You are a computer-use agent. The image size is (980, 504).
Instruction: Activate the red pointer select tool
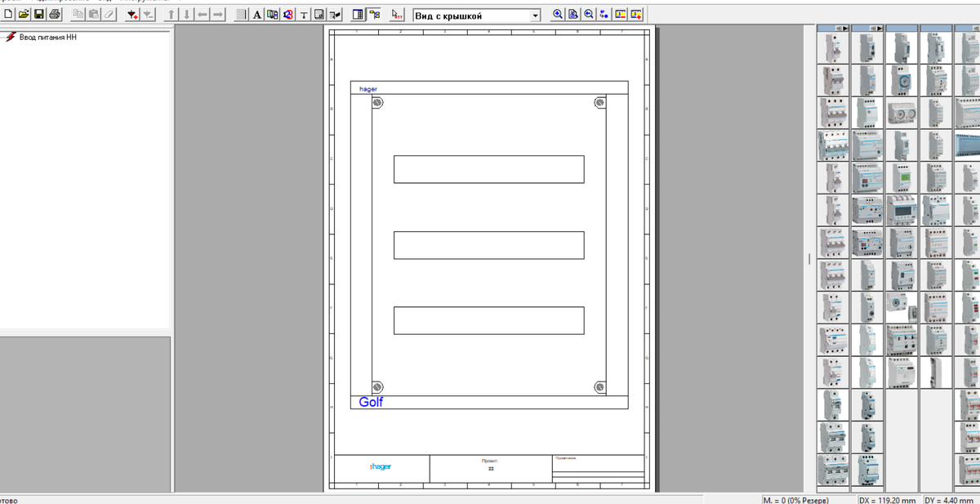click(398, 15)
